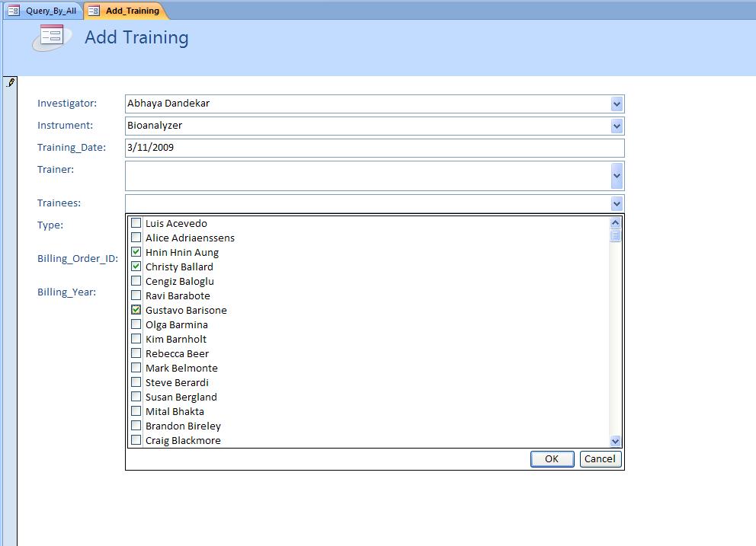Uncheck the Christy Ballard checkbox

tap(136, 266)
